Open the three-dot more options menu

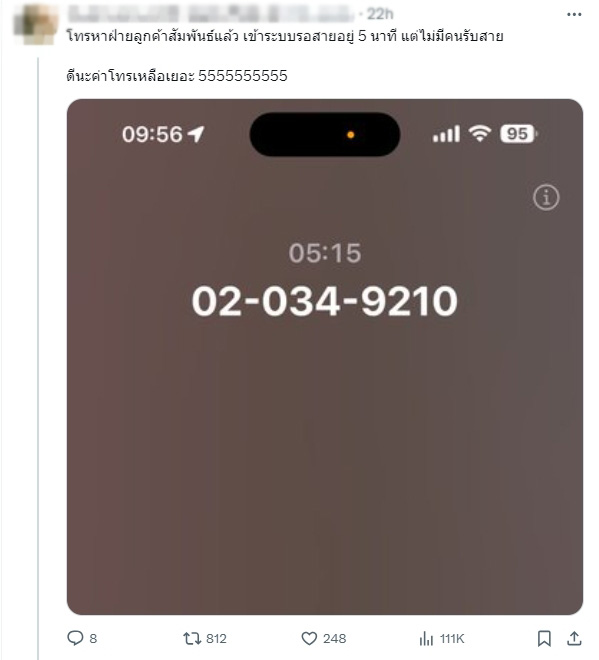pyautogui.click(x=574, y=15)
